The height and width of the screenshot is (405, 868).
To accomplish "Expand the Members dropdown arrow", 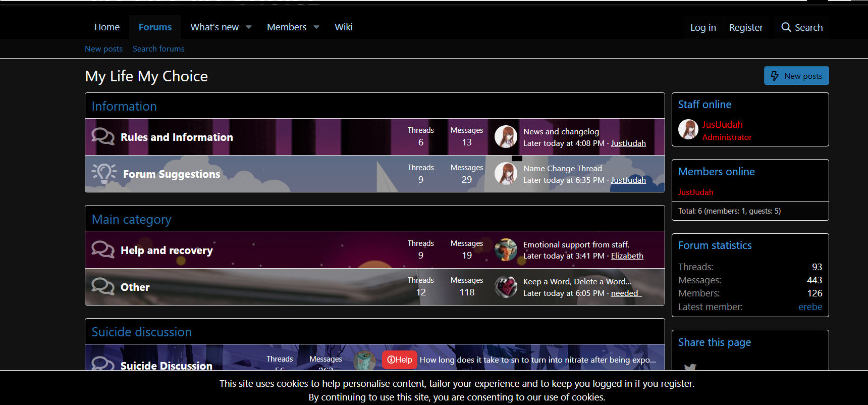I will click(x=316, y=27).
